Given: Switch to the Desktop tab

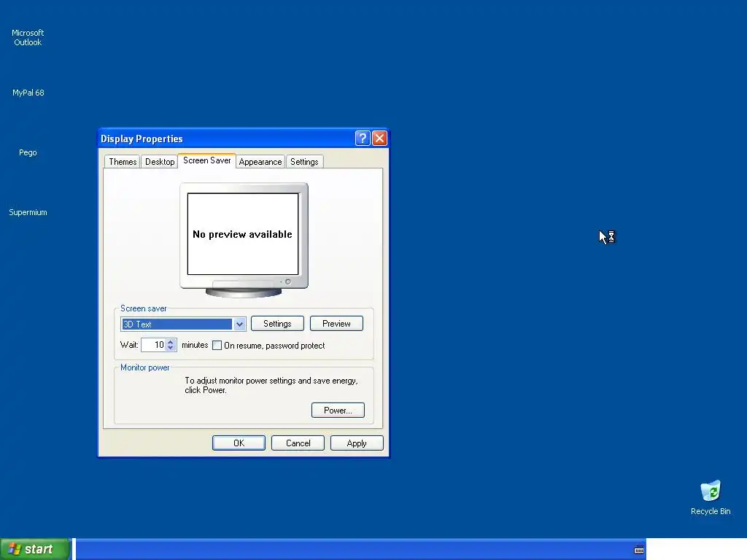Looking at the screenshot, I should click(x=160, y=161).
